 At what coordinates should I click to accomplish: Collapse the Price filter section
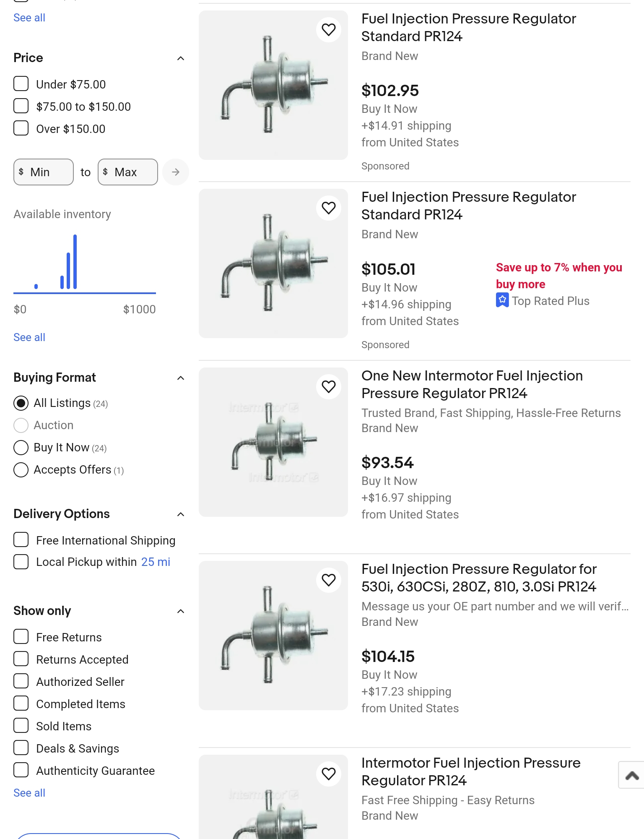[x=181, y=58]
